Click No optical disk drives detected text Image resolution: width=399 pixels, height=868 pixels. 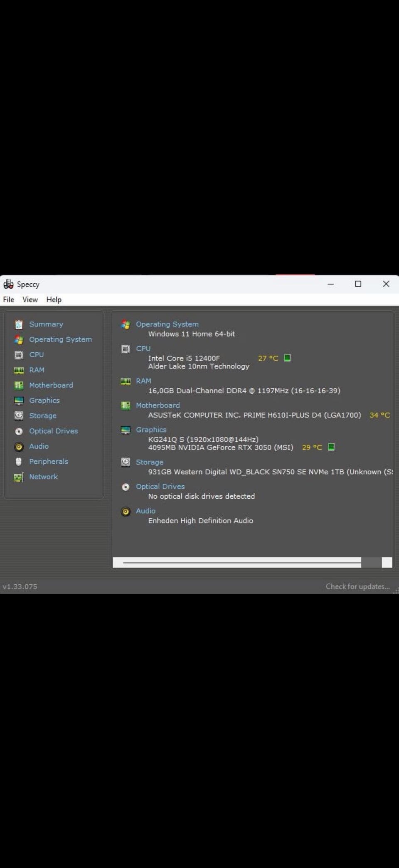201,496
